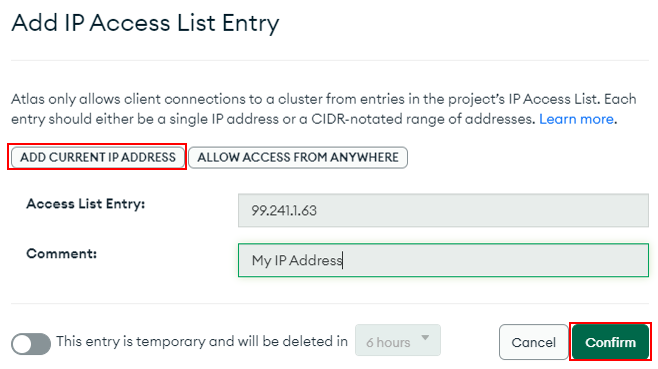The width and height of the screenshot is (658, 369).
Task: Click the Add IP Access List Entry heading
Action: (145, 24)
